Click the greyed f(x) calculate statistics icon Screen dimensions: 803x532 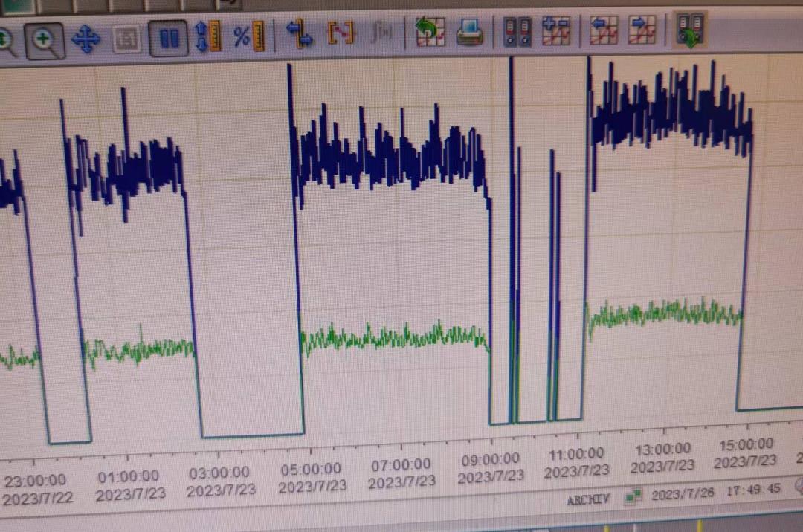pyautogui.click(x=381, y=33)
